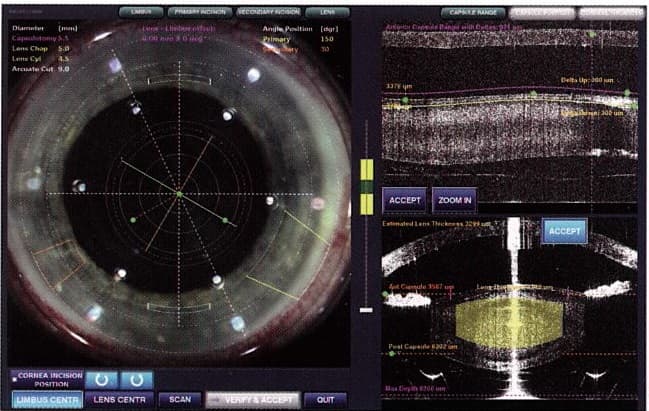Click the white handle below the depth bar
This screenshot has width=649, height=411.
pyautogui.click(x=366, y=311)
